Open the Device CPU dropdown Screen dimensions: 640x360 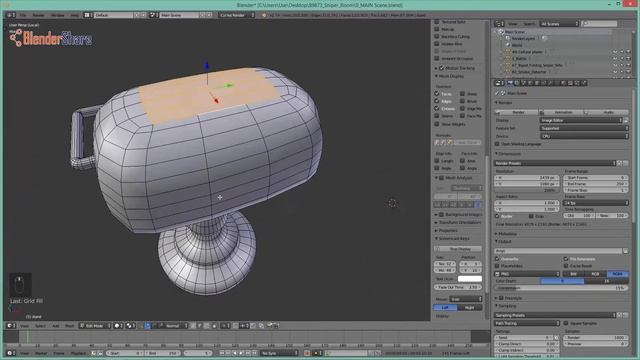coord(584,136)
